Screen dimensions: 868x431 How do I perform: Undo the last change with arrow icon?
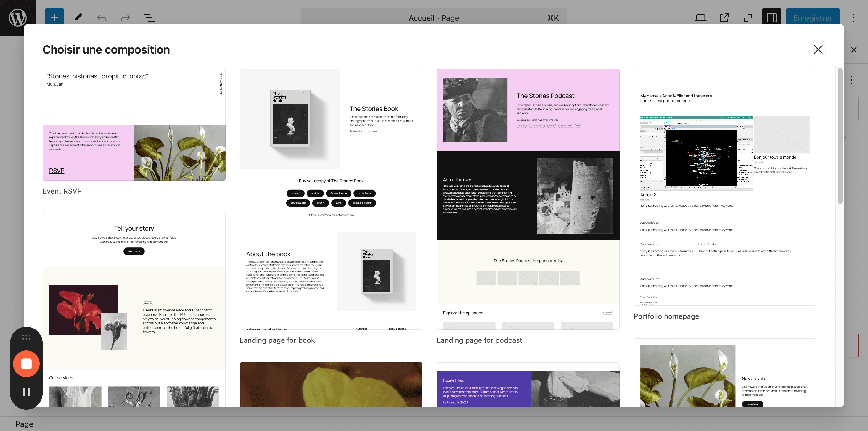pos(102,17)
